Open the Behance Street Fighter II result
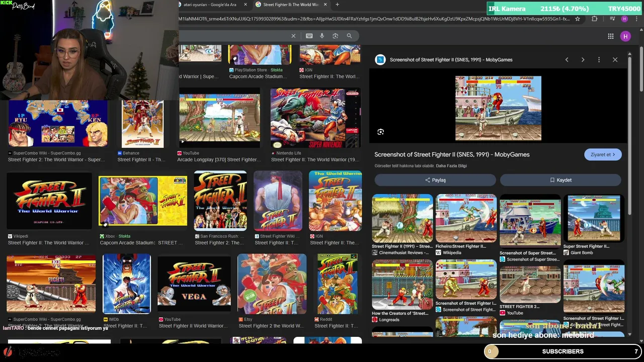The image size is (644, 362). (142, 124)
